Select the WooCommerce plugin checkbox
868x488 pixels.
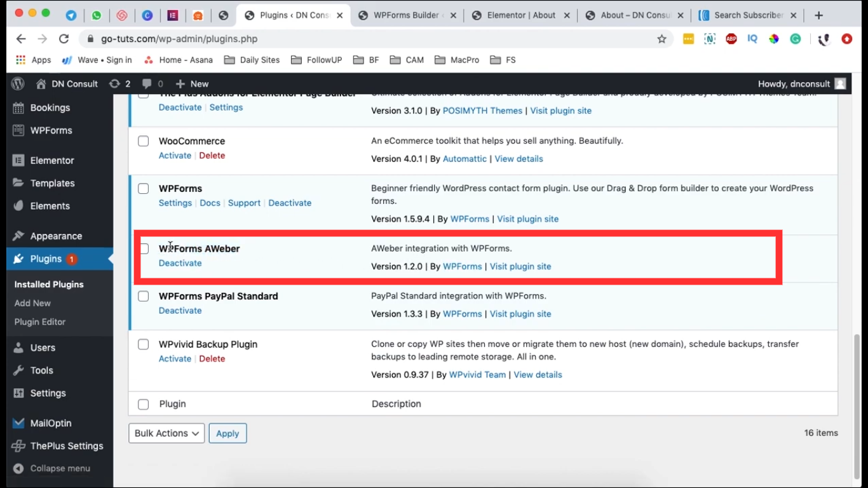[x=144, y=141]
